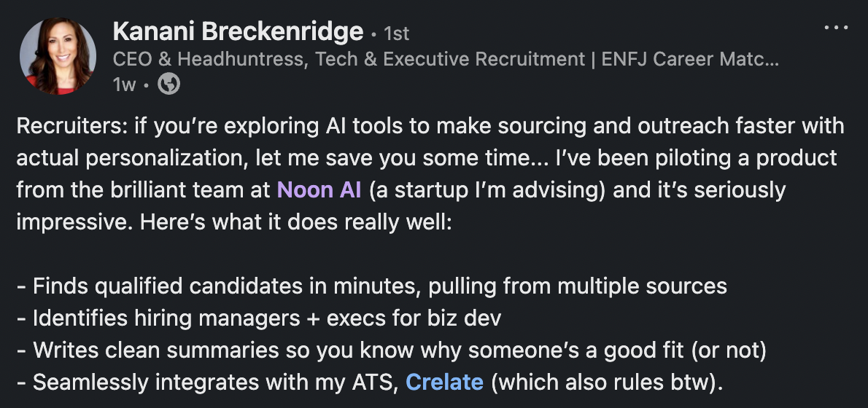Click the 1st degree connection badge

click(396, 34)
